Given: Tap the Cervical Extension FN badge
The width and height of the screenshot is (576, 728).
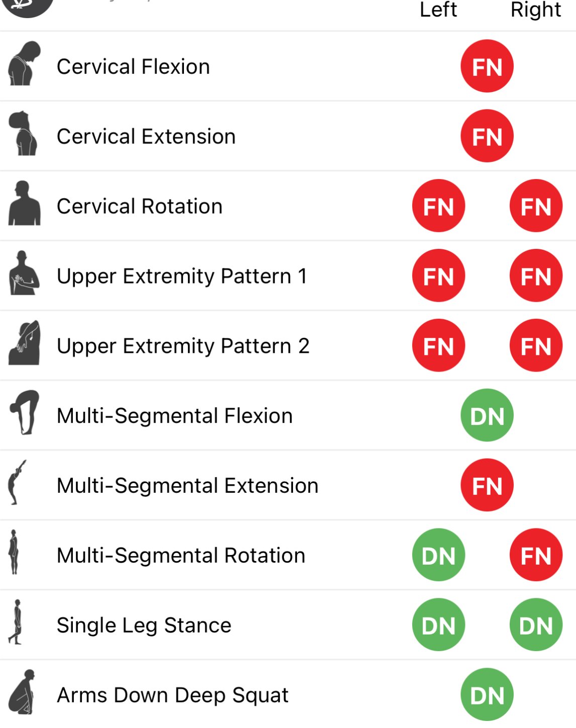Looking at the screenshot, I should (x=487, y=136).
